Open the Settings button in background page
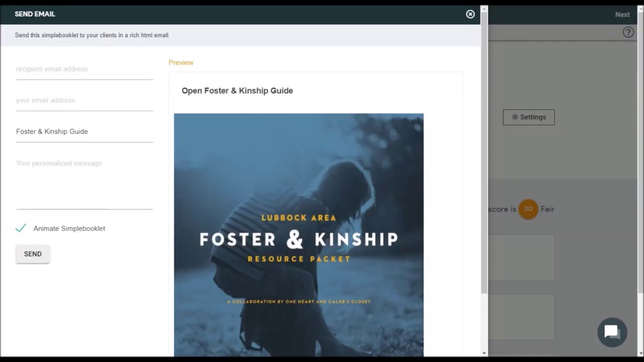 529,117
